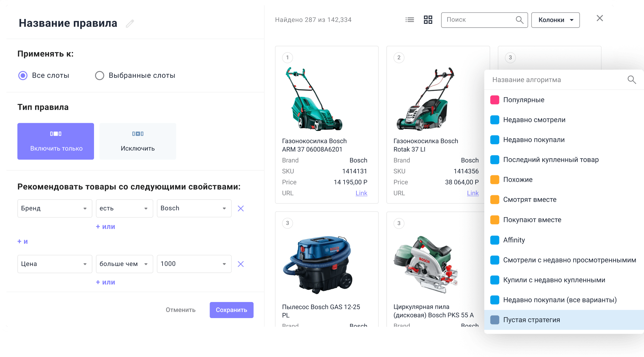
Task: Click the Найдено 287 из 142,334 counter
Action: 313,20
